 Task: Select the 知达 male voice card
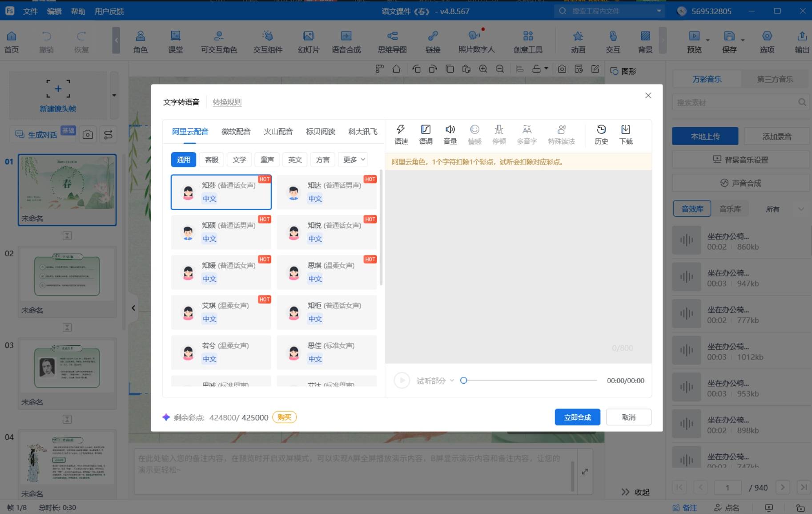327,192
